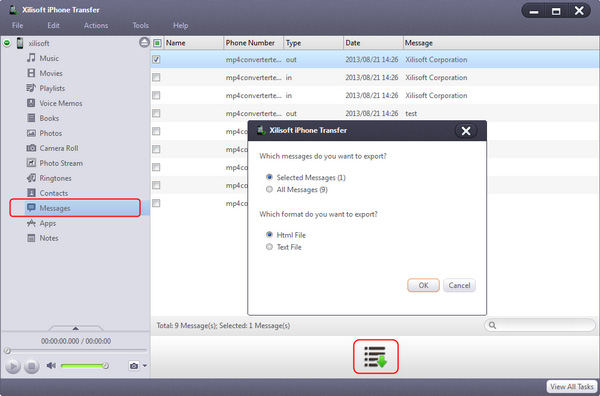Select Text File format
Viewport: 600px width, 396px height.
click(x=284, y=247)
